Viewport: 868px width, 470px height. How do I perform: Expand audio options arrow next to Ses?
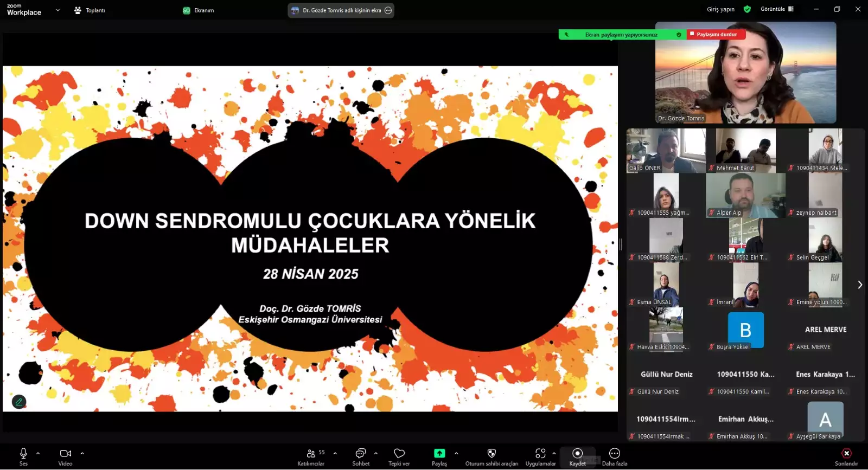[x=38, y=453]
